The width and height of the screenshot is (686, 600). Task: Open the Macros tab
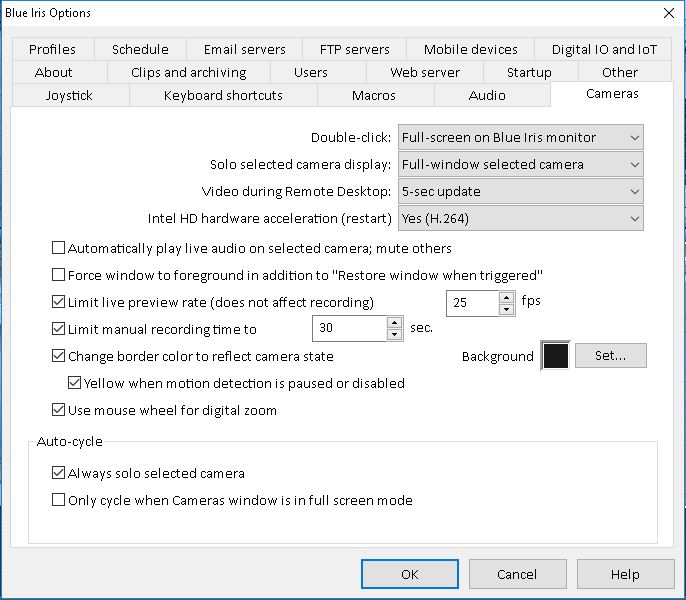(374, 95)
